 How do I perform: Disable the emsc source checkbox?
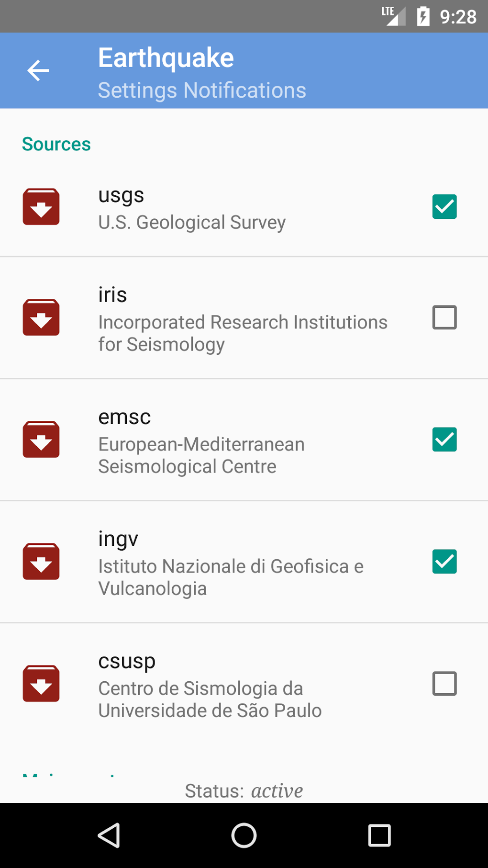[x=444, y=440]
